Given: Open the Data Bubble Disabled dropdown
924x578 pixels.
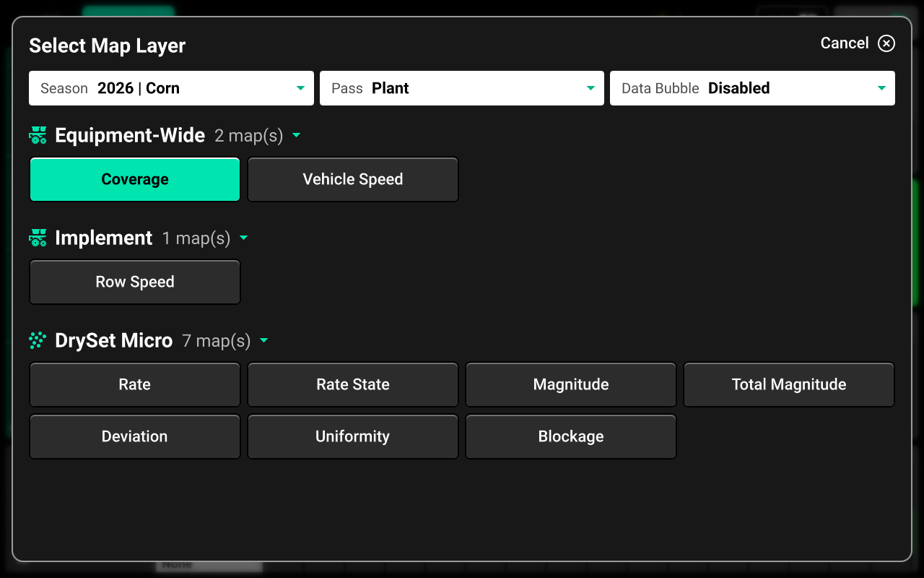Looking at the screenshot, I should (x=751, y=88).
